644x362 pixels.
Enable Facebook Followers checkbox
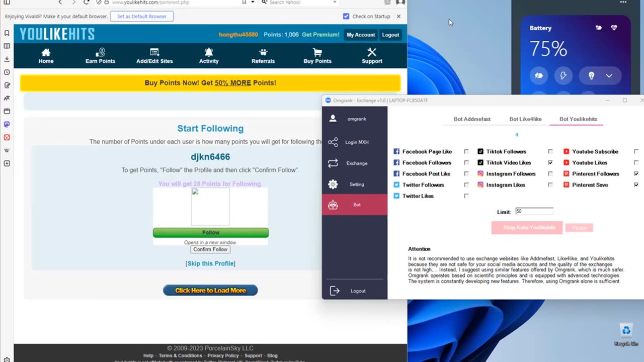coord(466,162)
